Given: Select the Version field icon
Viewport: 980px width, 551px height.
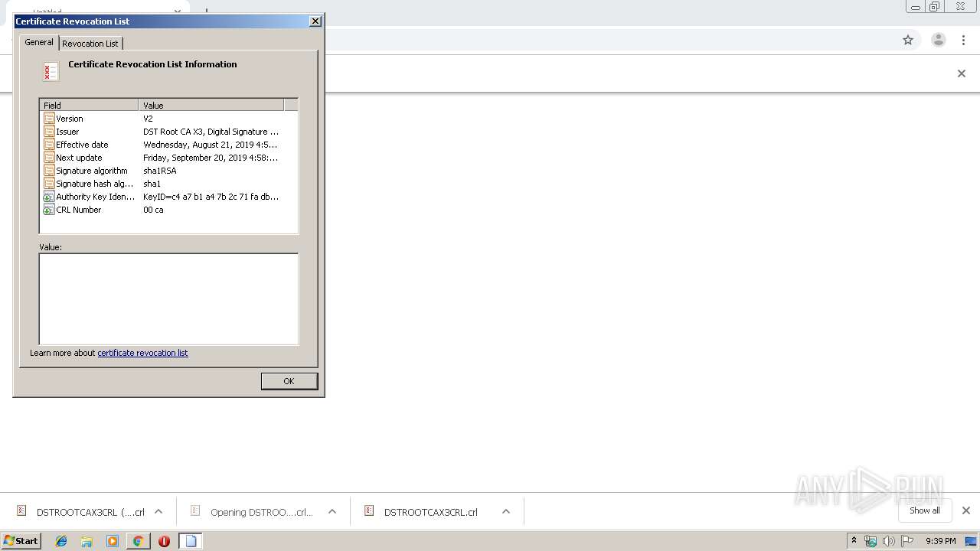Looking at the screenshot, I should [49, 119].
